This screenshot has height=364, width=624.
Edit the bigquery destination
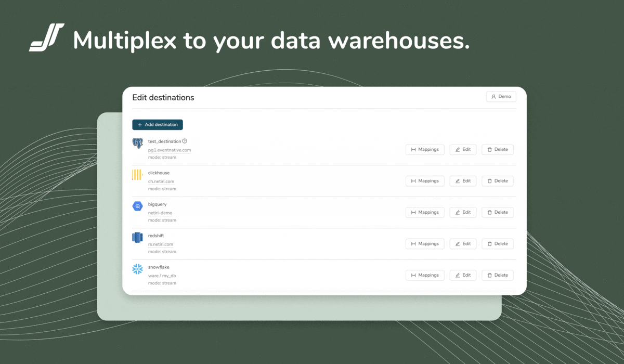click(463, 212)
